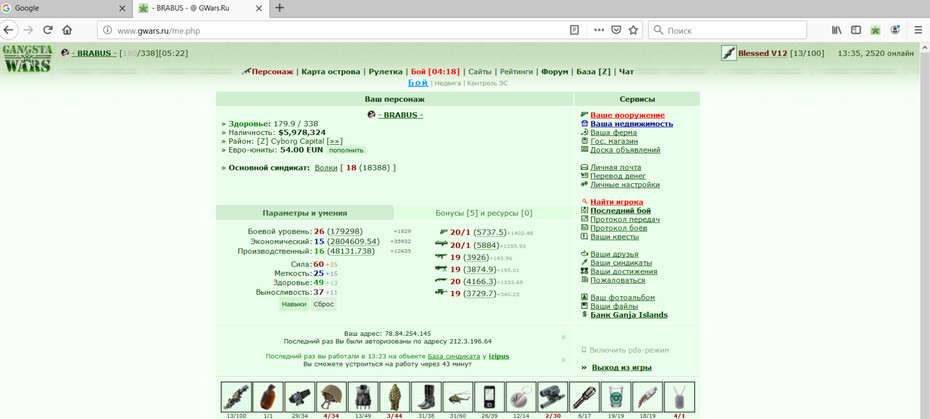Image resolution: width=930 pixels, height=419 pixels.
Task: Open a new browser tab
Action: click(x=279, y=8)
